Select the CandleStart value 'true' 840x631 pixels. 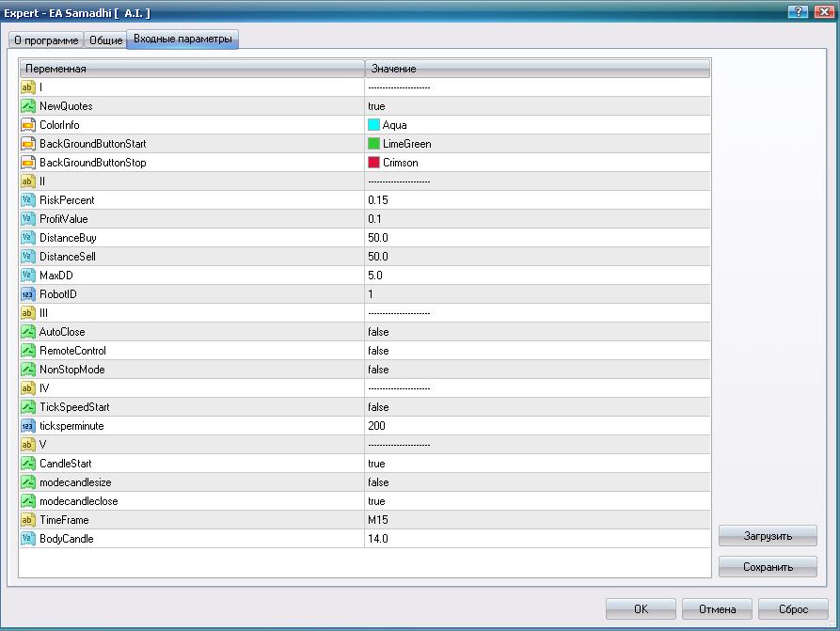click(x=376, y=464)
